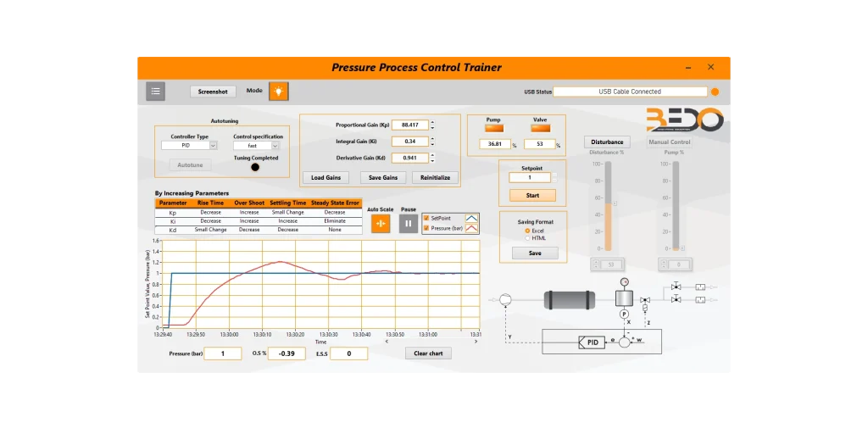Click the Setpoint input field
Viewport: 868px width, 434px height.
pyautogui.click(x=530, y=178)
